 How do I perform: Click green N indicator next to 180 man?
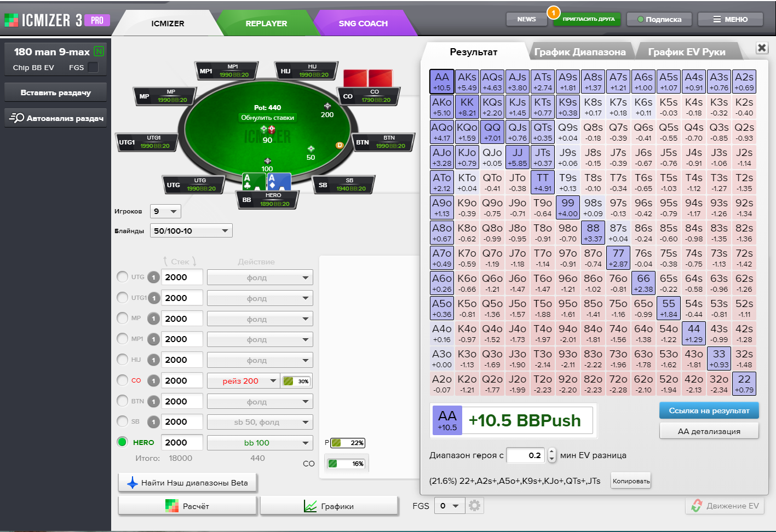click(99, 51)
